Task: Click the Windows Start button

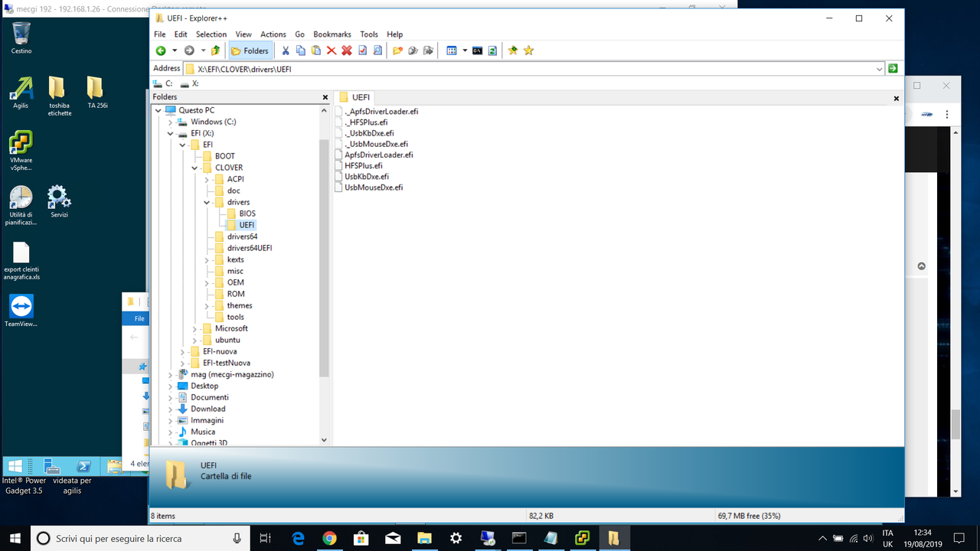Action: pos(15,538)
